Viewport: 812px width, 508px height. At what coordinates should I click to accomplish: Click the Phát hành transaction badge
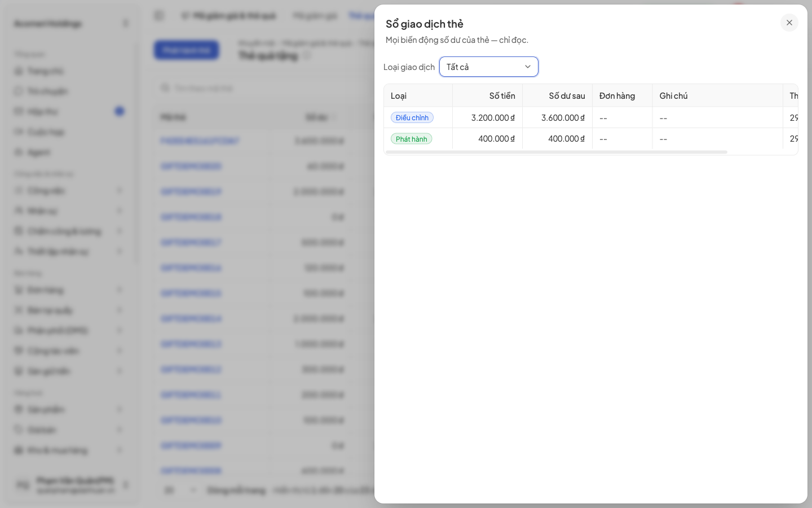point(411,139)
